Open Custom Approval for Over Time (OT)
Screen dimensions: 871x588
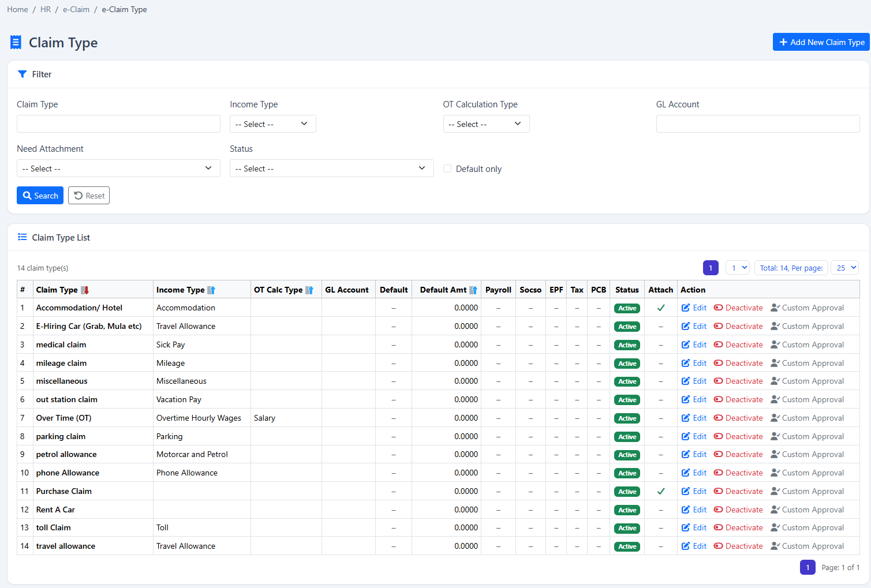click(x=807, y=418)
